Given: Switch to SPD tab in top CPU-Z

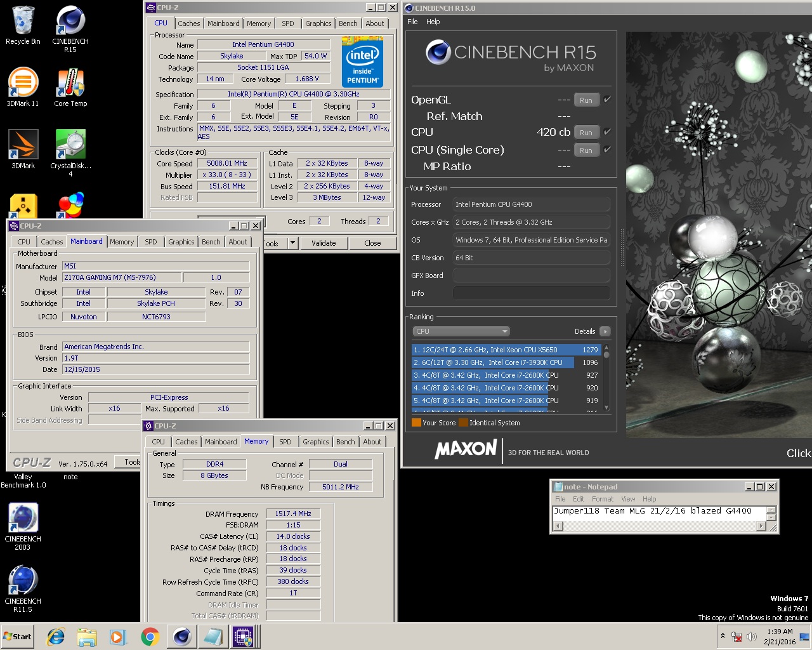Looking at the screenshot, I should (x=288, y=23).
